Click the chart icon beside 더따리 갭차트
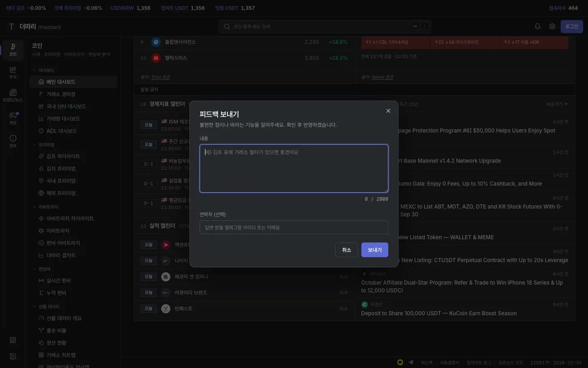 click(41, 255)
